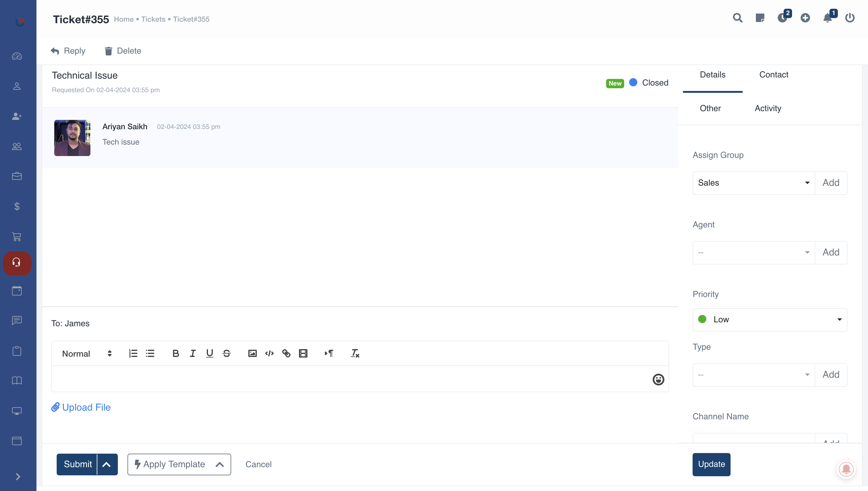Insert image using the editor toolbar
The width and height of the screenshot is (868, 491).
tap(252, 353)
